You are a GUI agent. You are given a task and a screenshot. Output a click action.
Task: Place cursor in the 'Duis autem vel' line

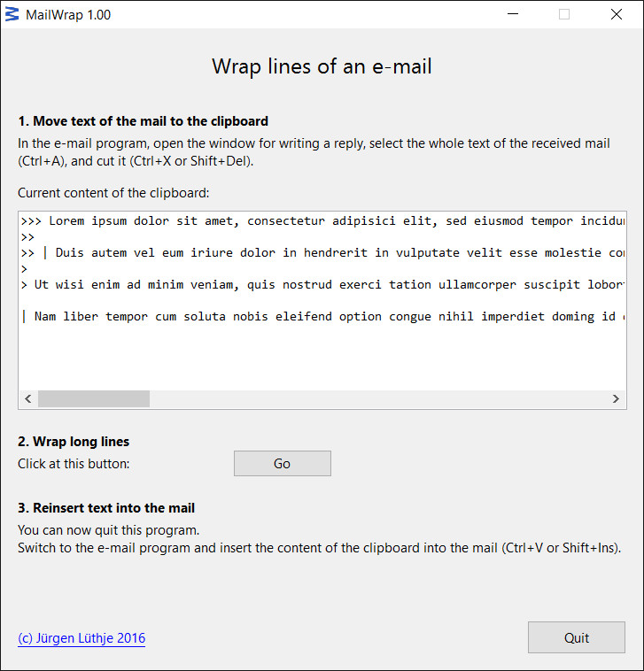(x=322, y=253)
